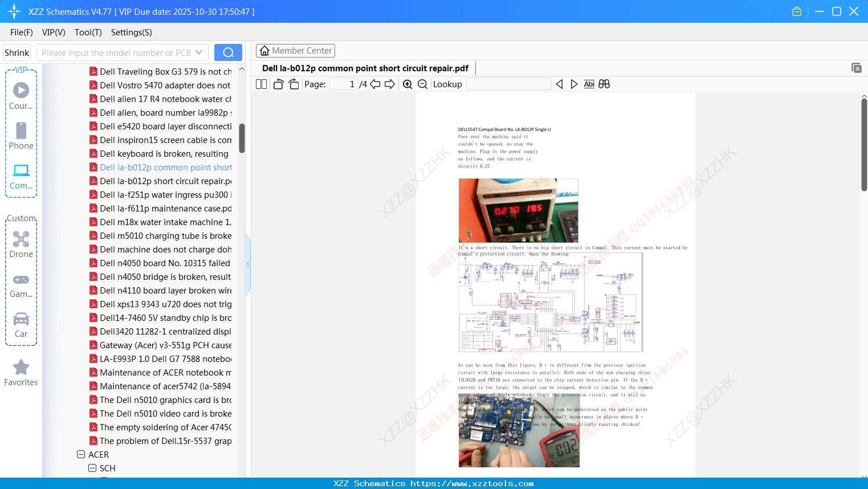Viewport: 868px width, 489px height.
Task: Open Dell Traveling Box G3 579 file
Action: pos(165,72)
